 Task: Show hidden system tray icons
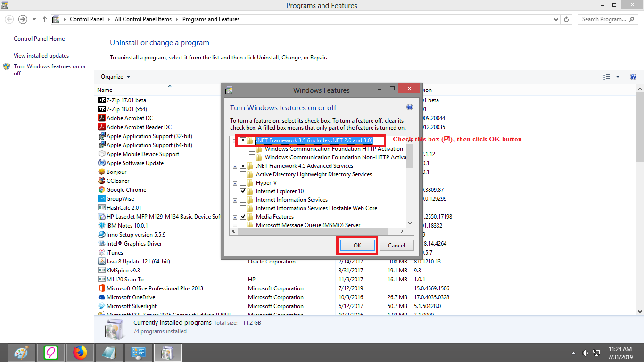click(574, 353)
